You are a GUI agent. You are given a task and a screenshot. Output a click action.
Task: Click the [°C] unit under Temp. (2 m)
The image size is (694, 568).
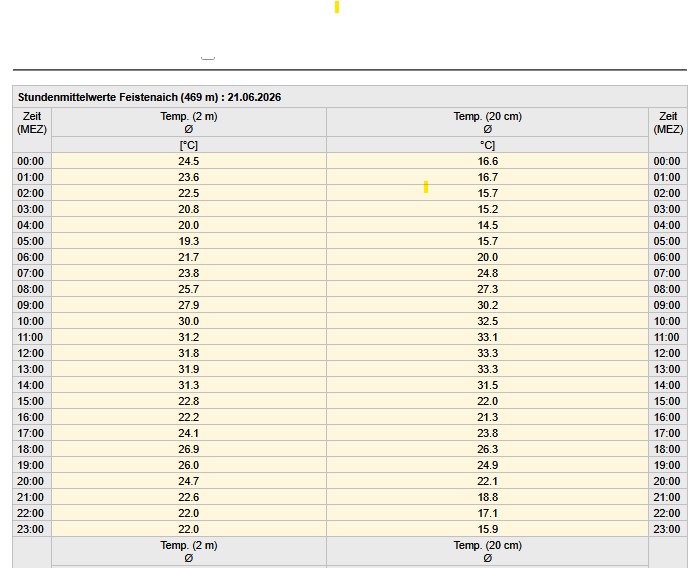pos(189,145)
